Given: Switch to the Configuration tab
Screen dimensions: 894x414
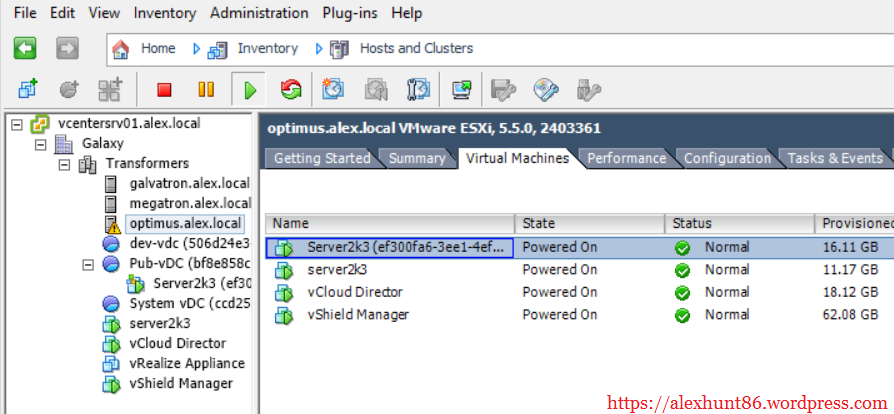Looking at the screenshot, I should (727, 158).
